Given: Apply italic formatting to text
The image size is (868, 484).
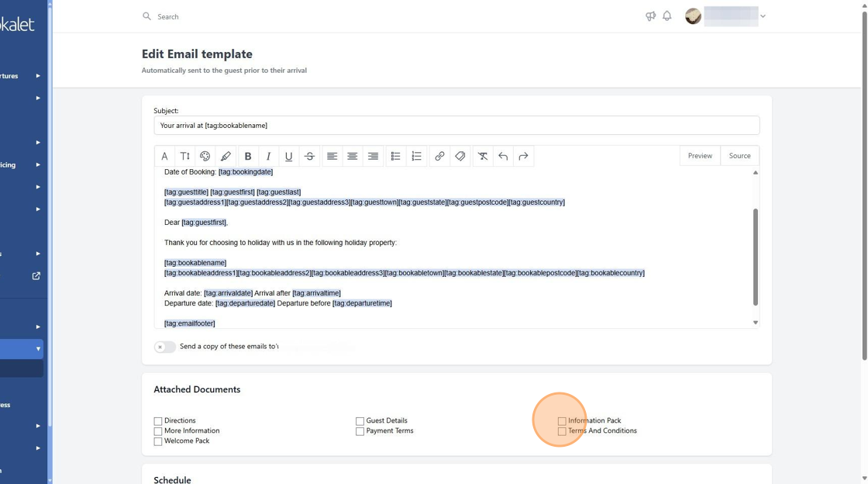Looking at the screenshot, I should (x=268, y=156).
